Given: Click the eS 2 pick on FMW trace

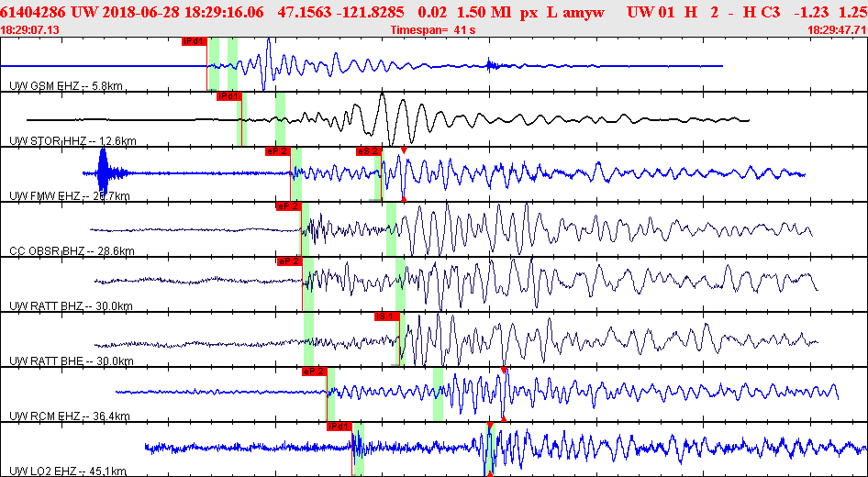Looking at the screenshot, I should (369, 150).
